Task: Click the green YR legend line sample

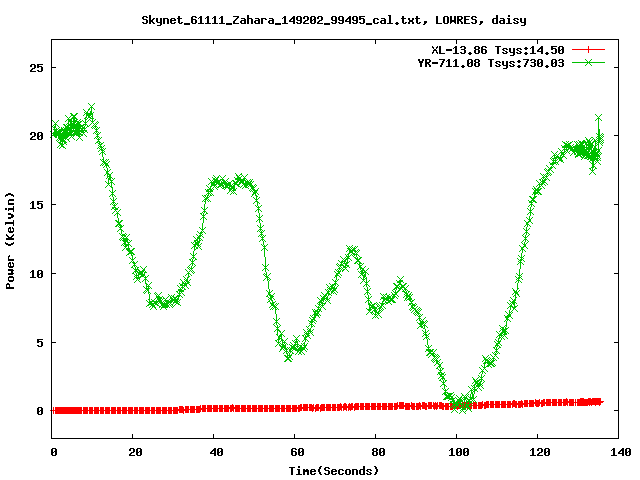Action: [x=590, y=62]
